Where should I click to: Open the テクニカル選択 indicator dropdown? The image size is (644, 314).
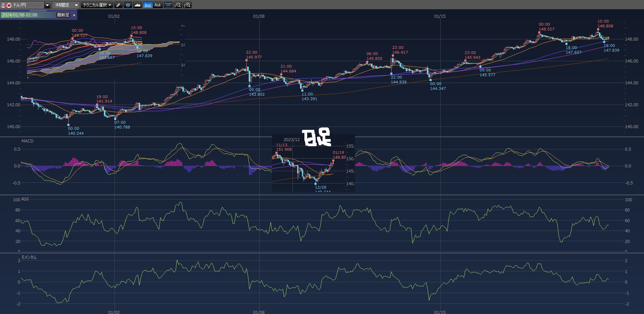tap(97, 5)
